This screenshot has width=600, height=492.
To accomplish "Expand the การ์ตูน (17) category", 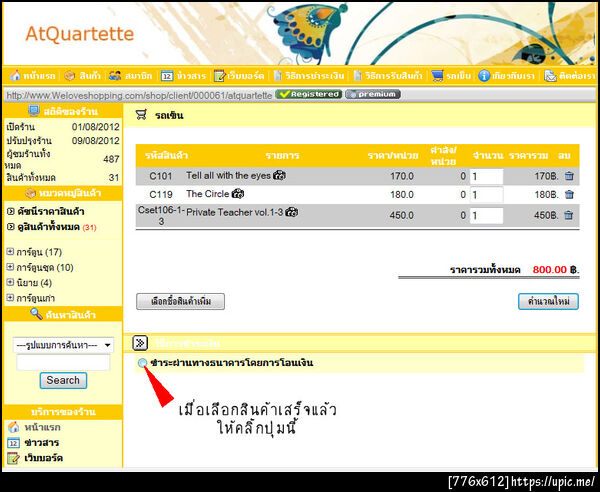I will pyautogui.click(x=10, y=252).
